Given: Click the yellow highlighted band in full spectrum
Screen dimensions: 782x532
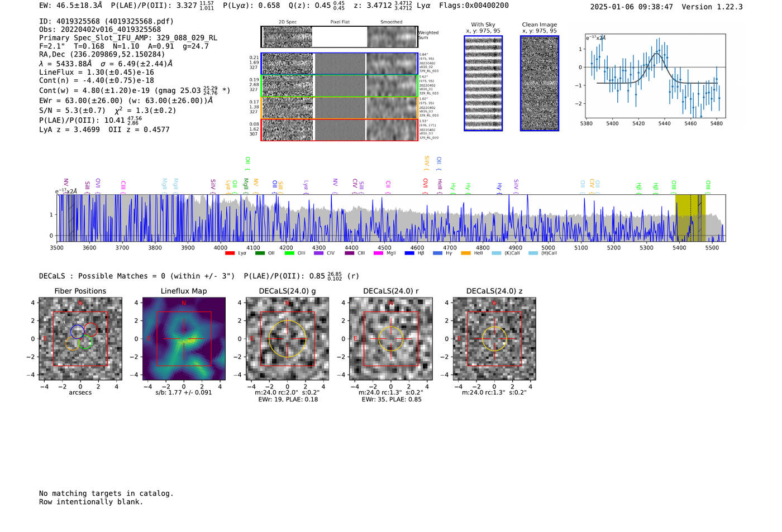Looking at the screenshot, I should coord(690,218).
